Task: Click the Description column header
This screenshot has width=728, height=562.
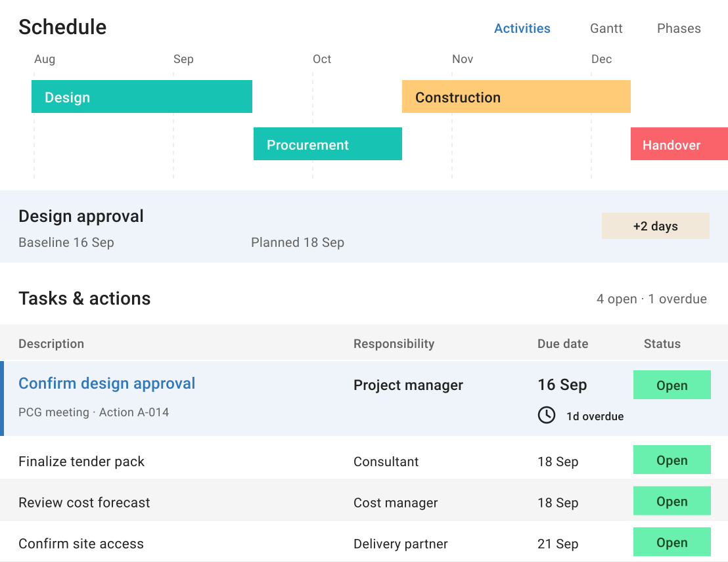Action: [51, 344]
